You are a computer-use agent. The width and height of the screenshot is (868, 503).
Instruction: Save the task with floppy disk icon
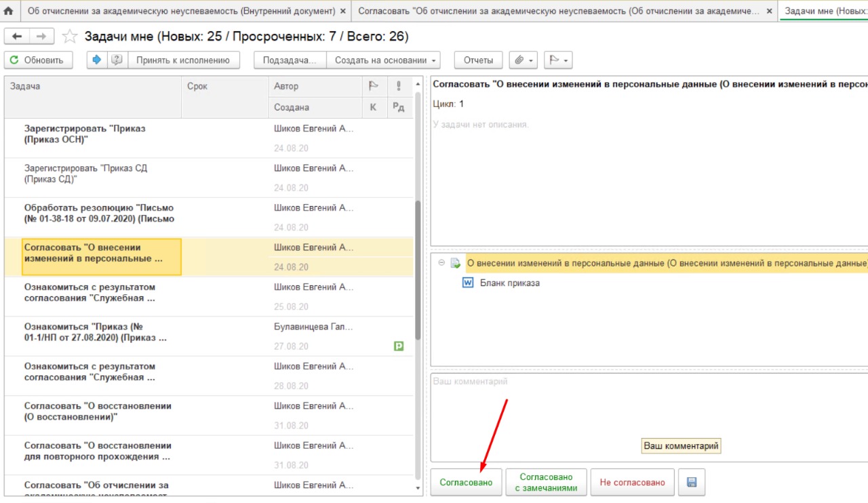692,482
